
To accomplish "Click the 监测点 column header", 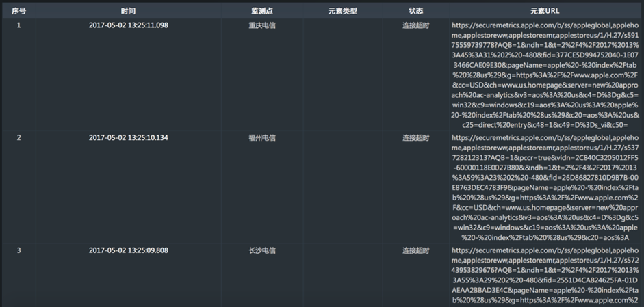I will (x=262, y=11).
